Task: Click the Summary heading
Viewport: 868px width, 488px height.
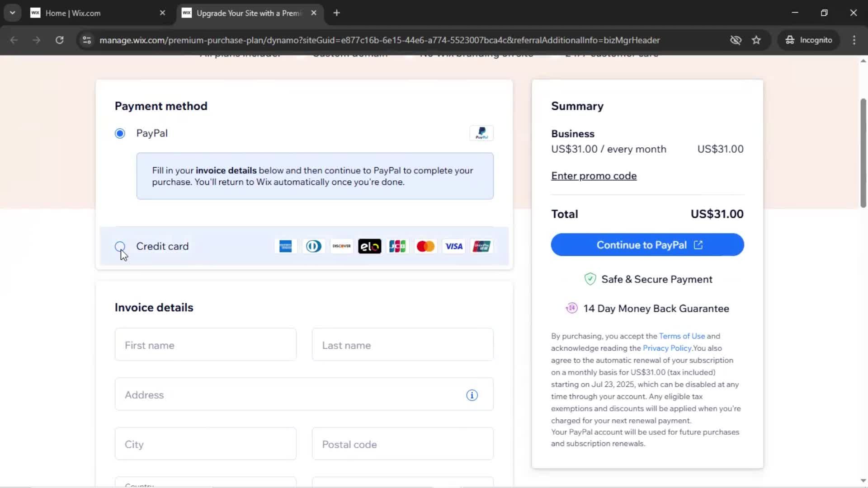Action: point(577,106)
